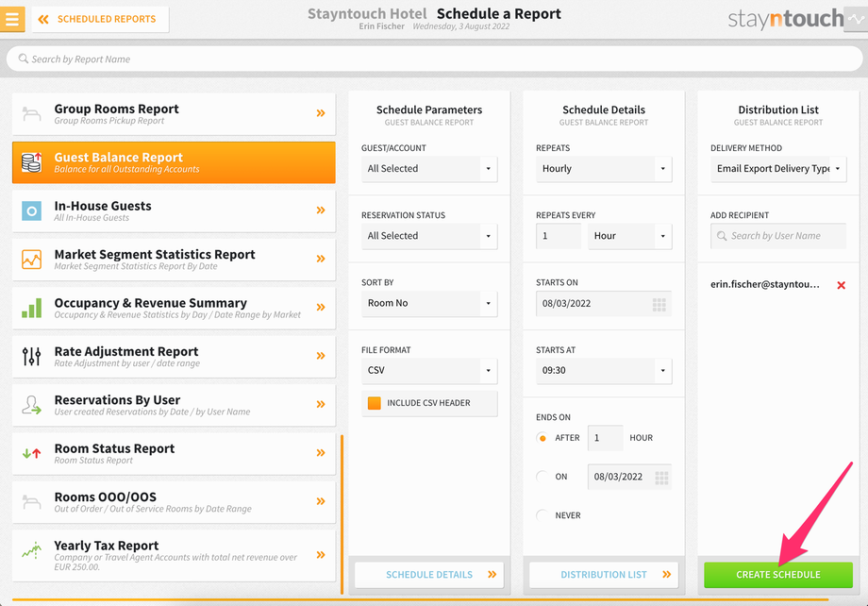
Task: Click the chevron on Yearly Tax Report row
Action: [x=321, y=555]
